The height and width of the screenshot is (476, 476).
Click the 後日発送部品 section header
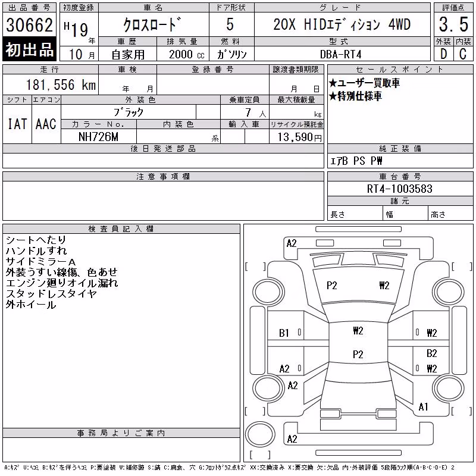click(163, 148)
